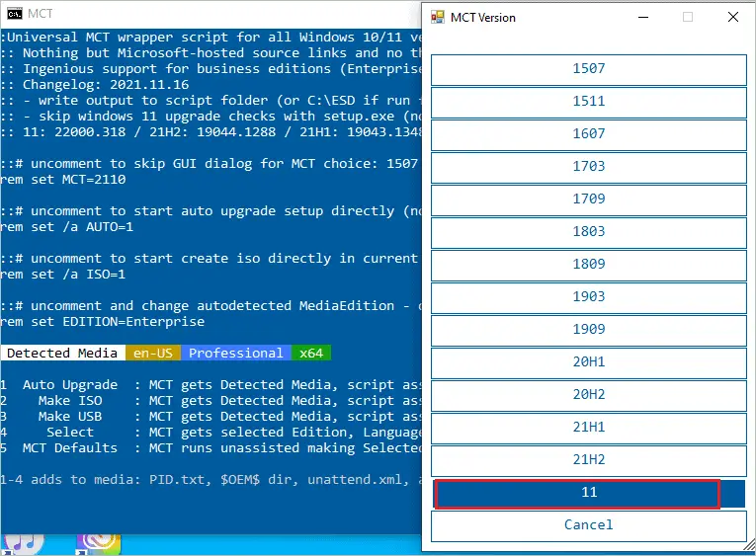Click the MCT Version window icon
Viewport: 756px width, 556px height.
(438, 18)
